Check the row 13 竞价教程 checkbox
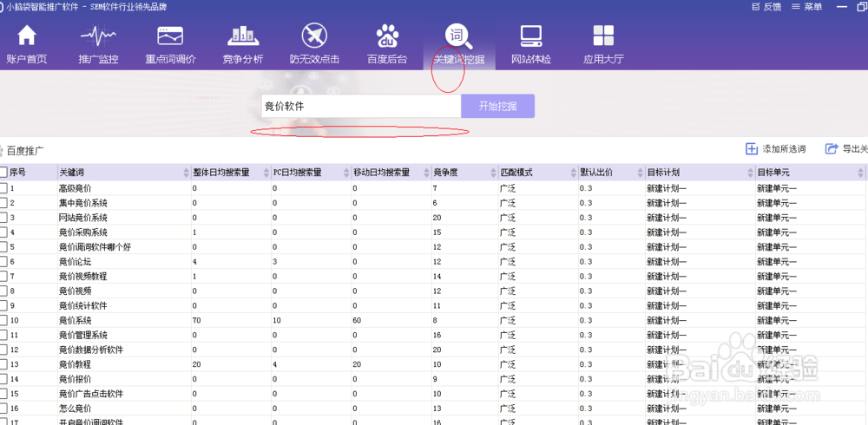 click(x=3, y=364)
